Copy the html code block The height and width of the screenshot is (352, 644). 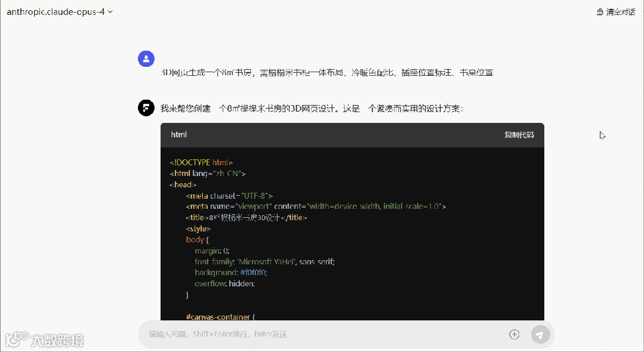click(519, 135)
